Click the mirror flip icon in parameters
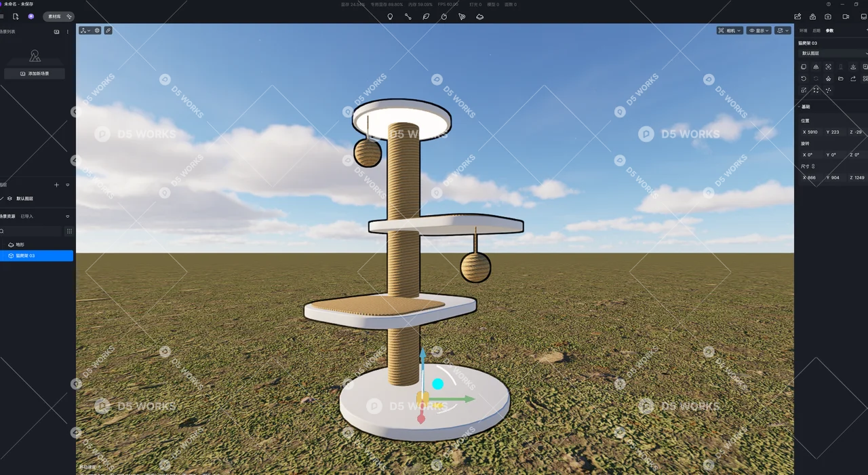Screen dimensions: 868x475 (816, 67)
